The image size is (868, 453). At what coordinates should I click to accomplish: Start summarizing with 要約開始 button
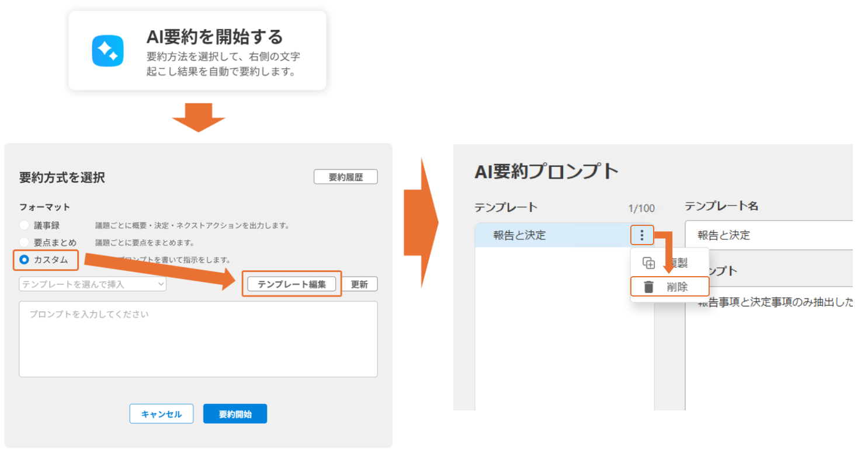[235, 414]
